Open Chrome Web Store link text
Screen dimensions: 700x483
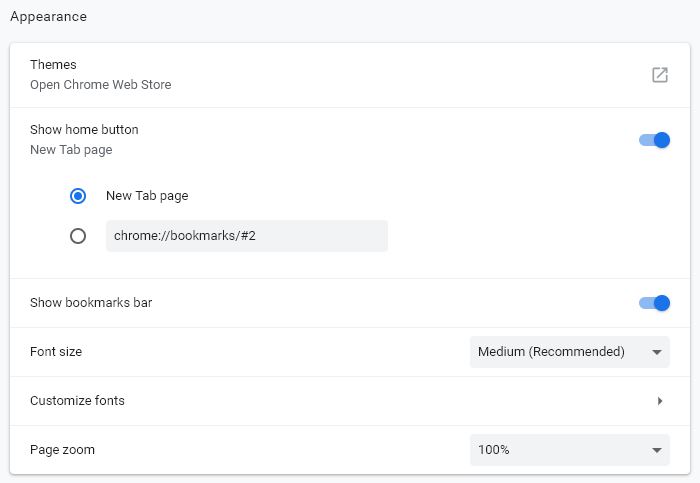point(100,85)
